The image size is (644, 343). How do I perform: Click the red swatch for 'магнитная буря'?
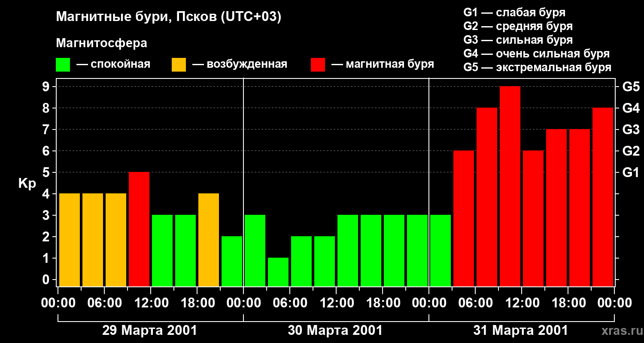(x=318, y=65)
